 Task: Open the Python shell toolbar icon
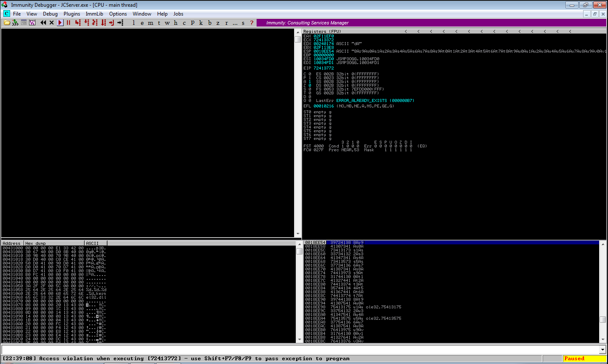15,23
